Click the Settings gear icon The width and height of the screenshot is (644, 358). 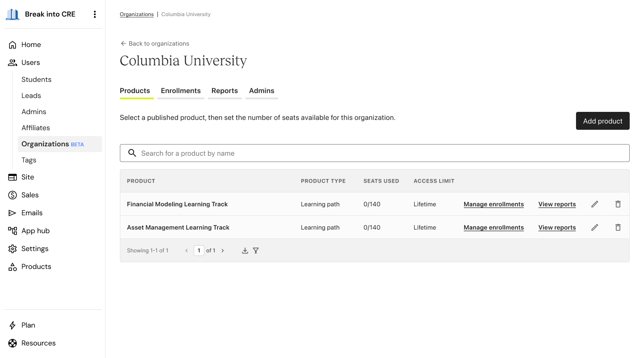(13, 249)
